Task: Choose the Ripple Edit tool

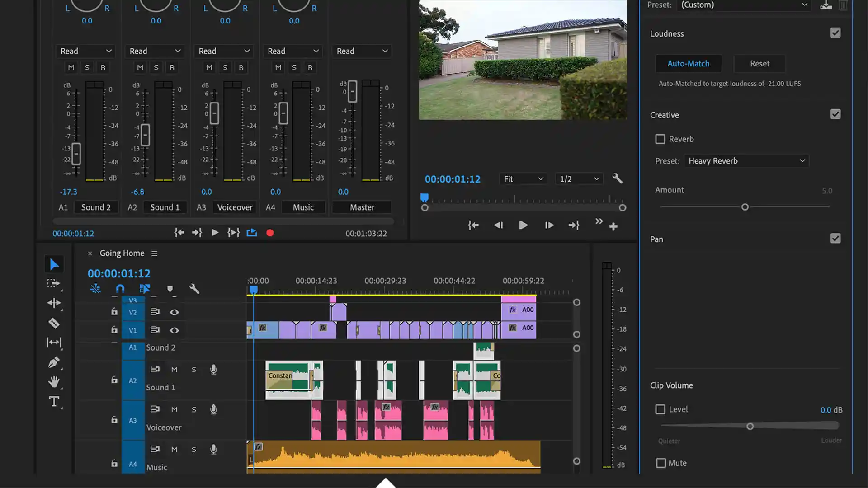Action: (x=54, y=303)
